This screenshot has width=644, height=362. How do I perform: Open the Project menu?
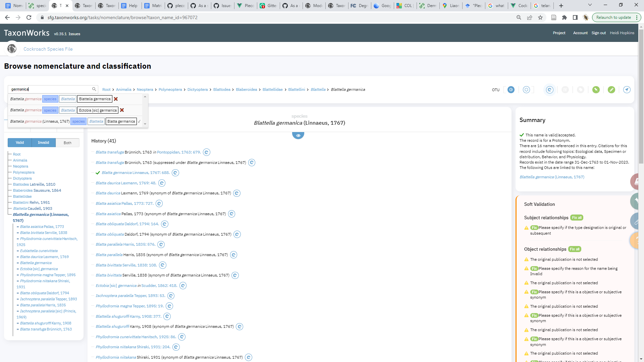pyautogui.click(x=559, y=33)
